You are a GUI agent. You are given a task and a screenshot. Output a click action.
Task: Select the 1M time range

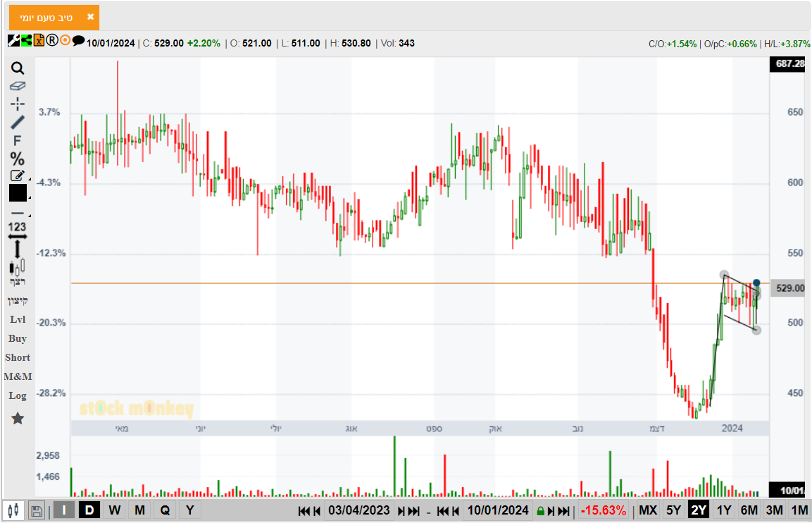coord(799,510)
